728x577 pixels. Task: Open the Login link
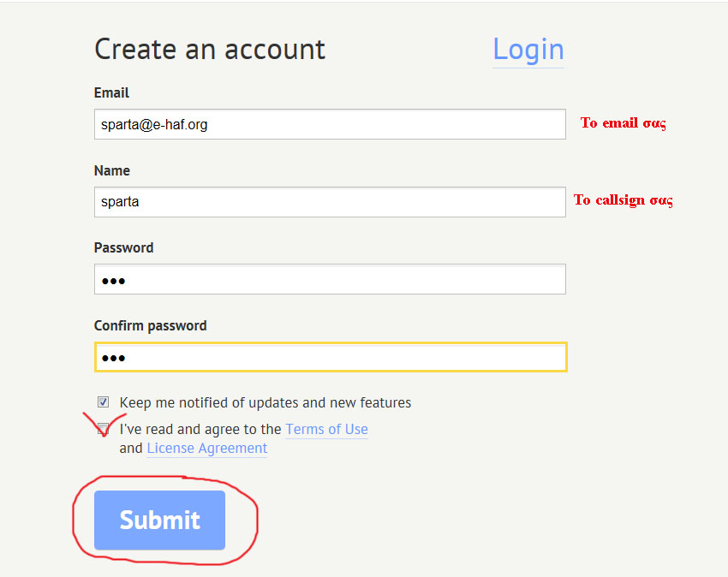528,50
